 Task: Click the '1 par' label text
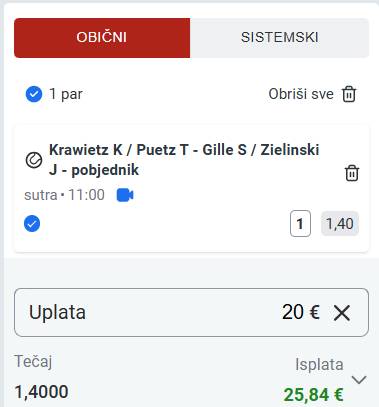point(66,94)
